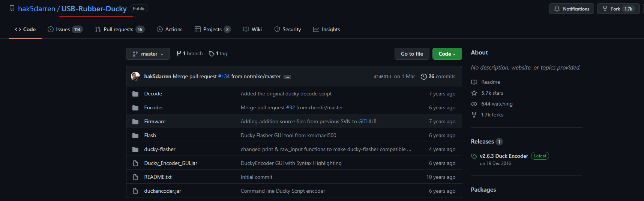Screen dimensions: 644x201
Task: Open the Projects tab
Action: (212, 29)
